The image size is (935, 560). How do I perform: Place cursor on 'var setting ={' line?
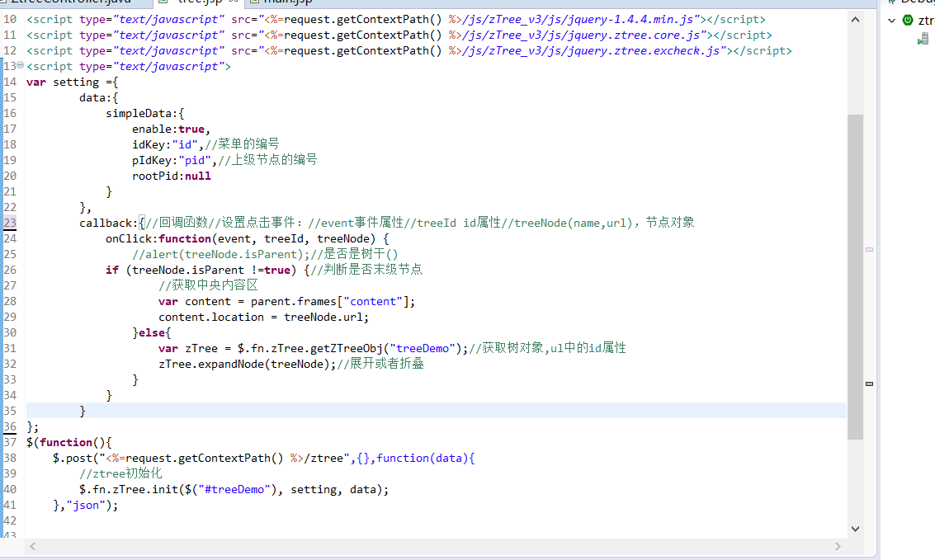tap(72, 82)
